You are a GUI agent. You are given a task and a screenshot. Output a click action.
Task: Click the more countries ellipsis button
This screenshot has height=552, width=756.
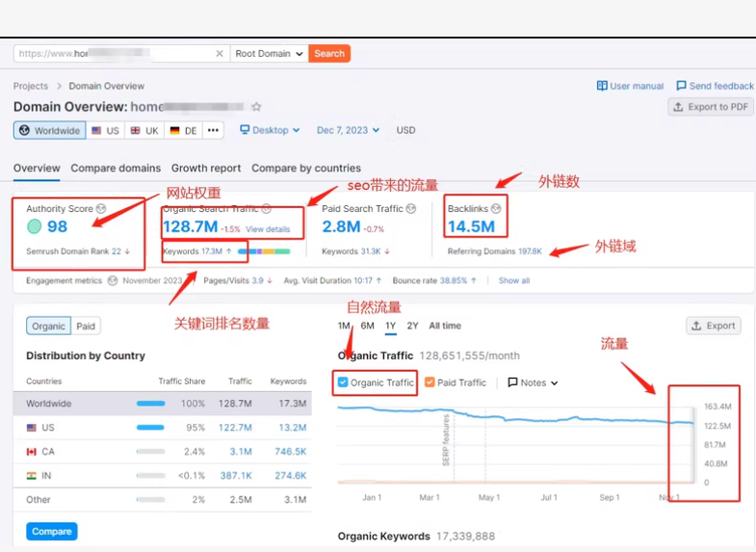pos(213,130)
